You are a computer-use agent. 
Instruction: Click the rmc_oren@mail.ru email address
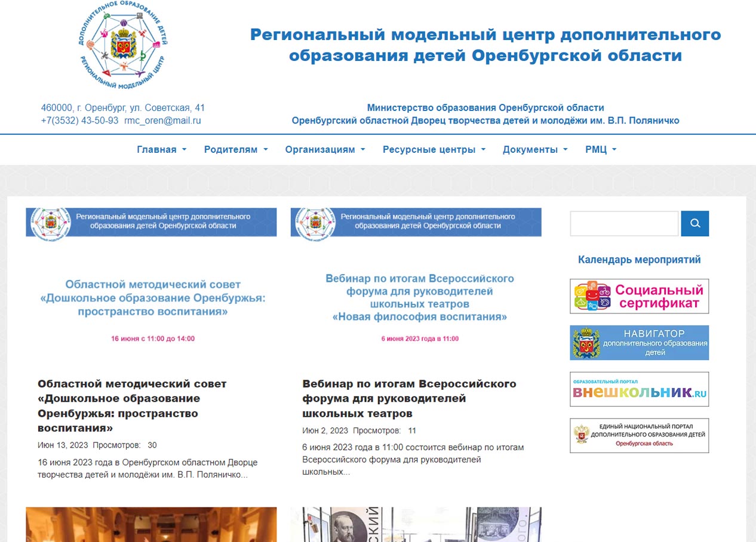coord(162,121)
